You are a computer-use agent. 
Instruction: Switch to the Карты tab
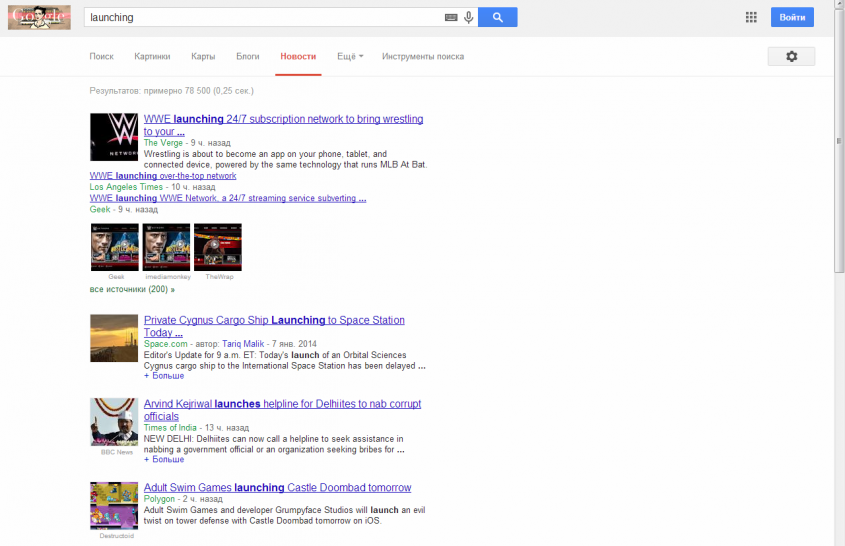(203, 57)
